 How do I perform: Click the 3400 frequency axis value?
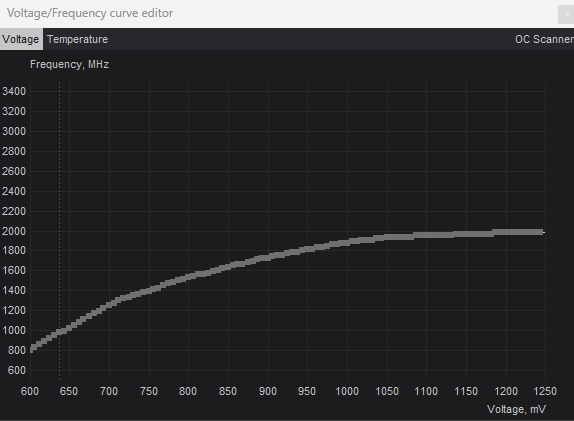[x=14, y=91]
